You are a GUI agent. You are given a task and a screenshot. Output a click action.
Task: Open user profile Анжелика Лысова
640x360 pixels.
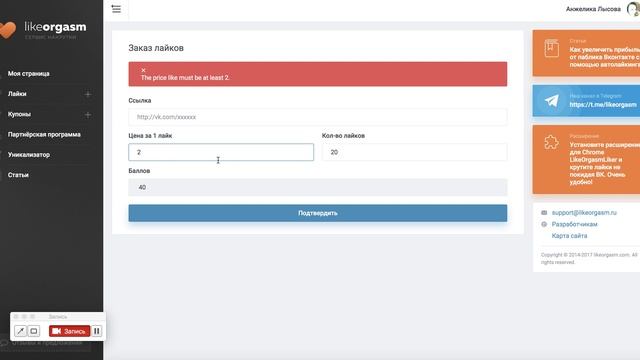tap(593, 9)
